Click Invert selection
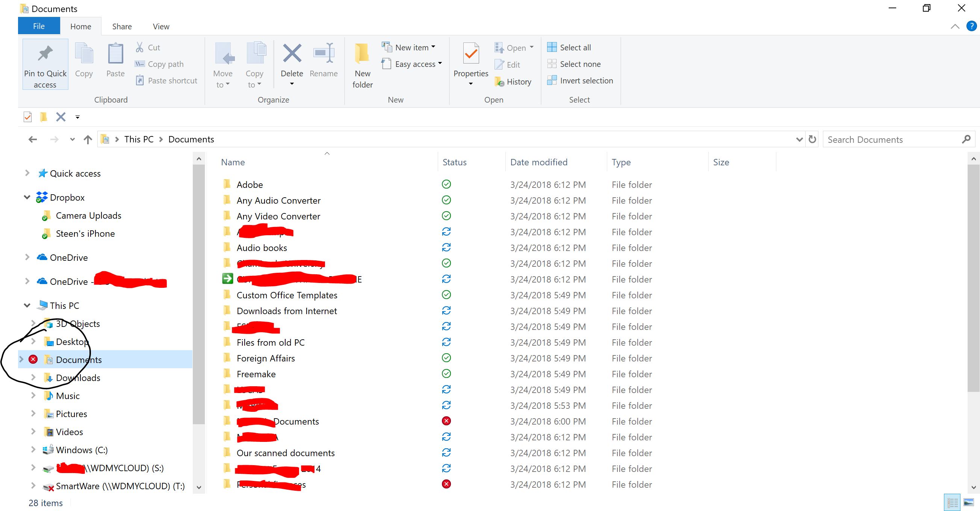The height and width of the screenshot is (511, 980). pyautogui.click(x=580, y=80)
